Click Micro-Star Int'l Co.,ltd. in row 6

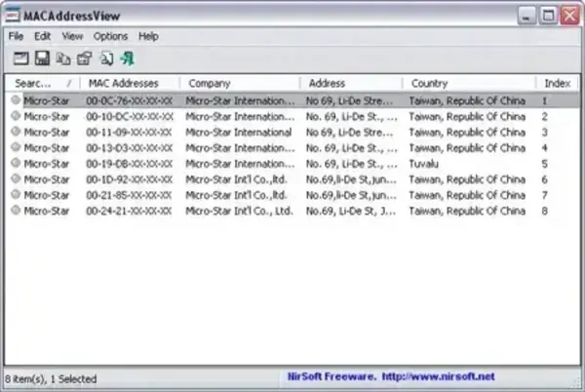[237, 179]
